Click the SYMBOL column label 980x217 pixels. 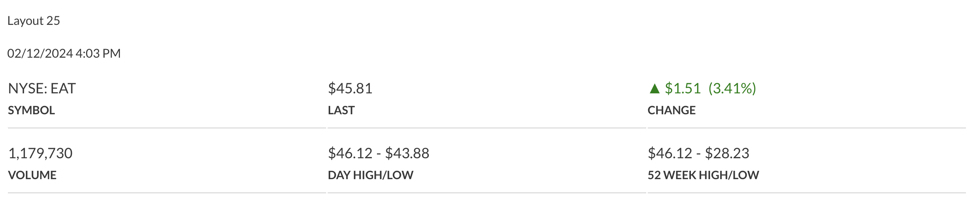pyautogui.click(x=31, y=110)
